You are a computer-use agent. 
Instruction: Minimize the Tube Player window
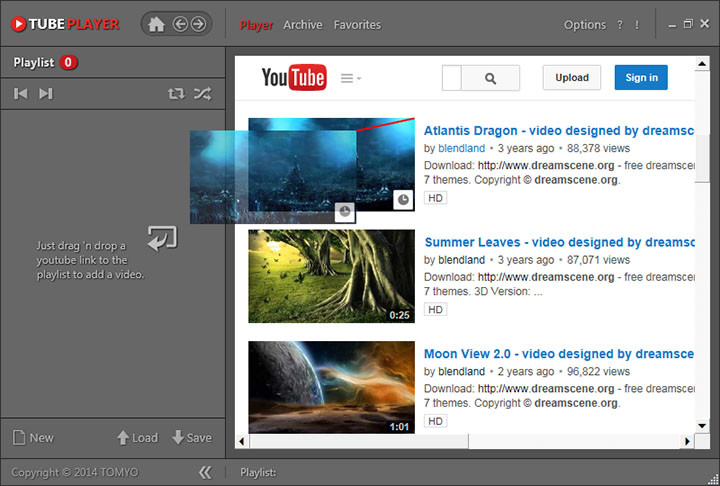[672, 25]
